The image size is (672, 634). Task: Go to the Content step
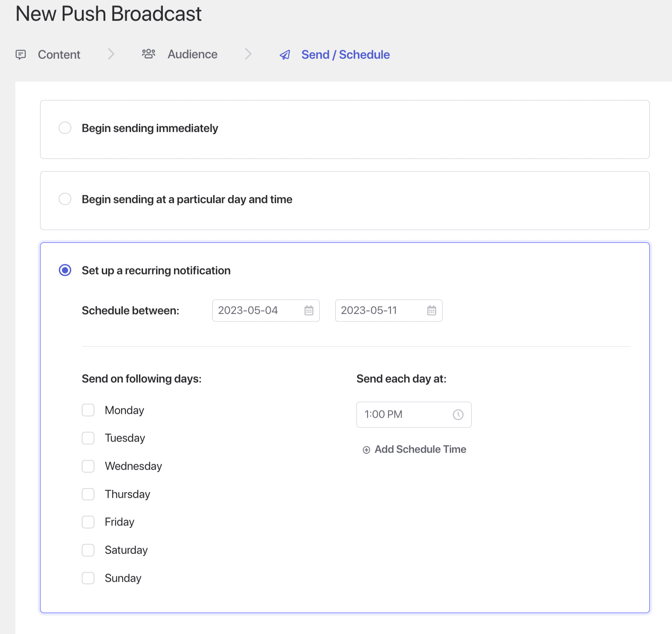pyautogui.click(x=59, y=55)
